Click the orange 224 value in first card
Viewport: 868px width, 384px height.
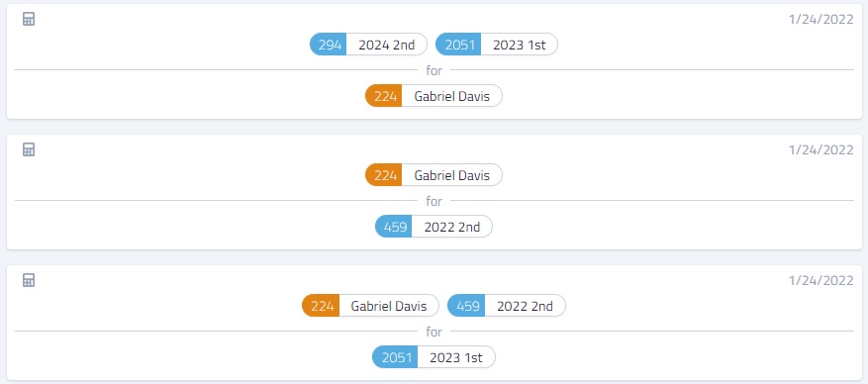(x=384, y=96)
